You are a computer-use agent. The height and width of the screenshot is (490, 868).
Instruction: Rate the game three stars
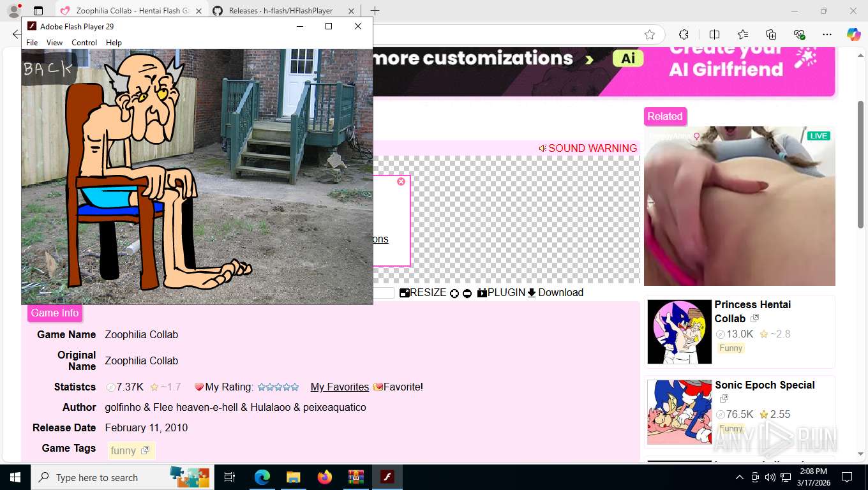(278, 387)
